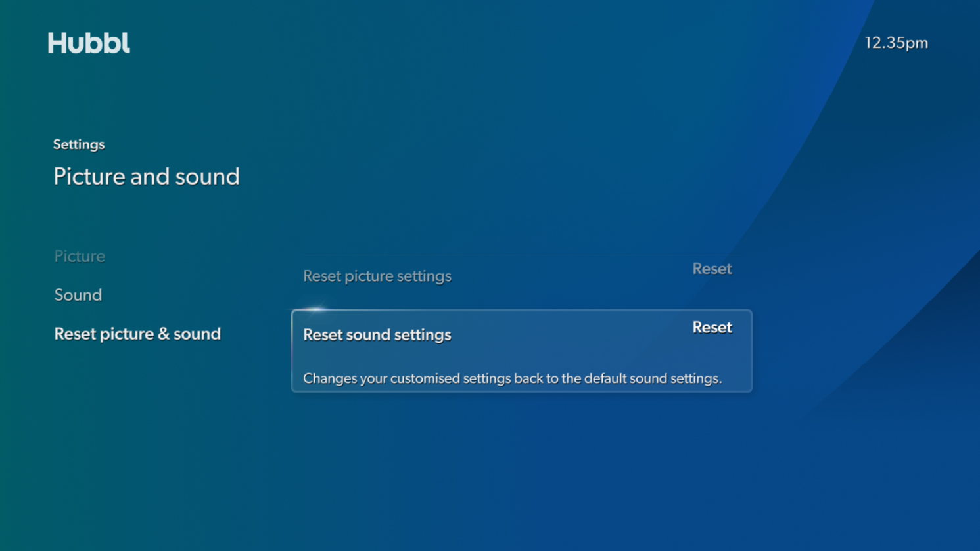Click the Reset sound settings title
Viewport: 980px width, 551px height.
coord(377,335)
